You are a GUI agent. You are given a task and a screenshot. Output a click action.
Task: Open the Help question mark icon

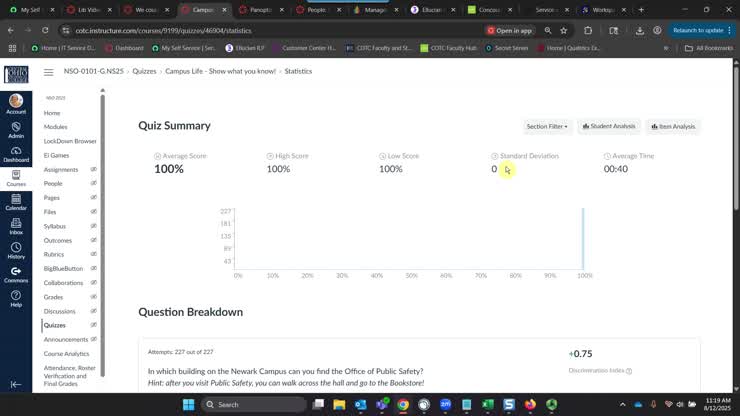tap(16, 299)
